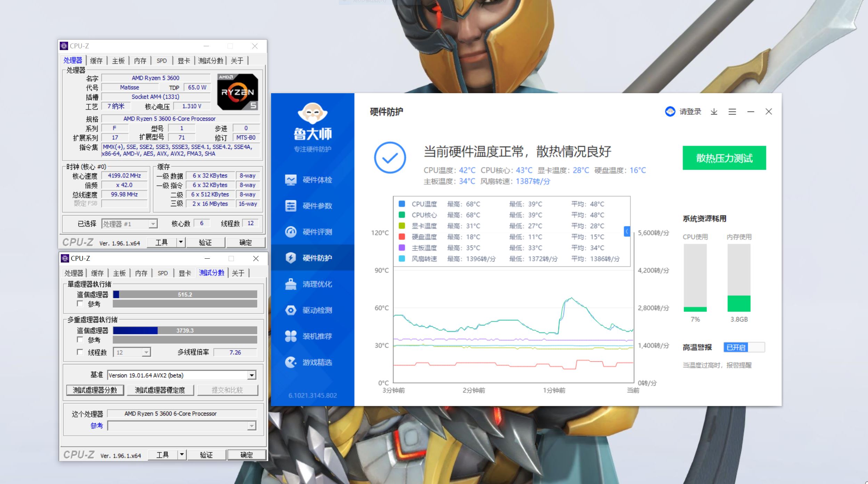Open 关于 tab in bottom CPU-Z
The width and height of the screenshot is (868, 484).
[238, 273]
